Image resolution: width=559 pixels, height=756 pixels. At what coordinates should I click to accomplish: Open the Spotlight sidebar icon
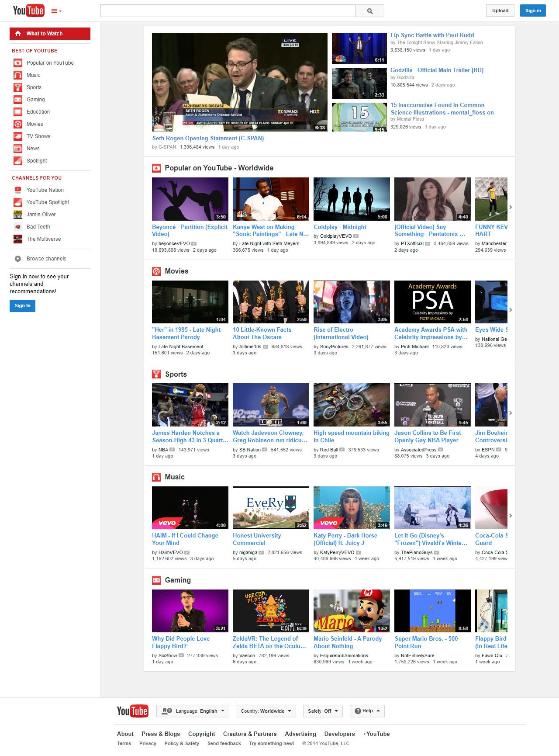18,161
